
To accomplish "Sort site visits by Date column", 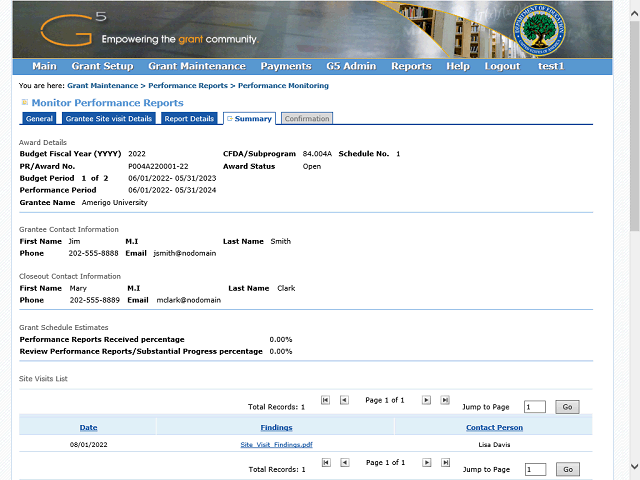I will tap(88, 427).
